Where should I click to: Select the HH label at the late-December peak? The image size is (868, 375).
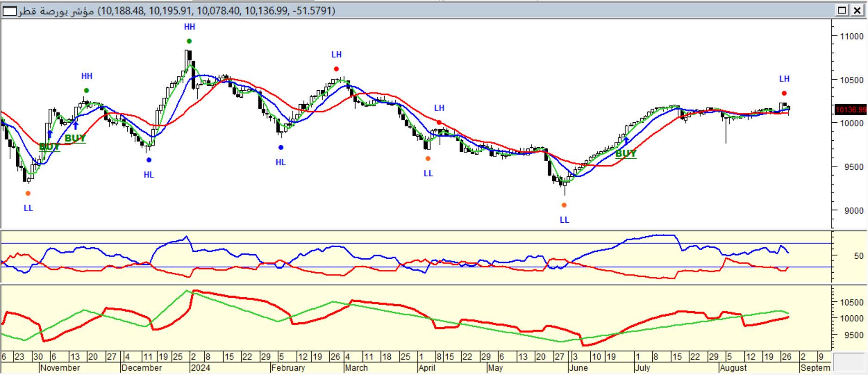[189, 27]
